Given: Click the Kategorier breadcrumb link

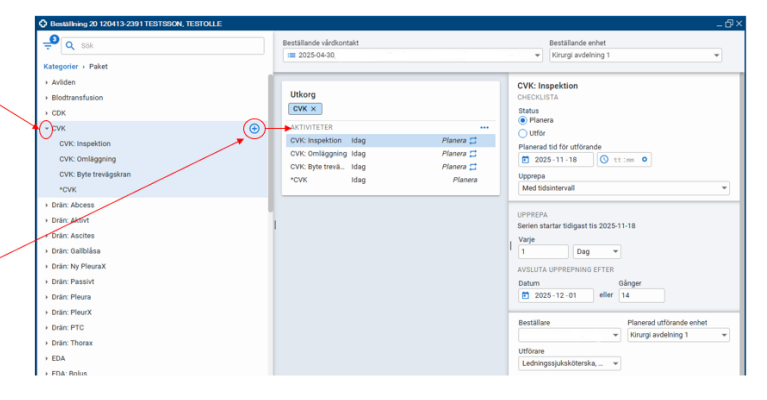Looking at the screenshot, I should pyautogui.click(x=60, y=66).
